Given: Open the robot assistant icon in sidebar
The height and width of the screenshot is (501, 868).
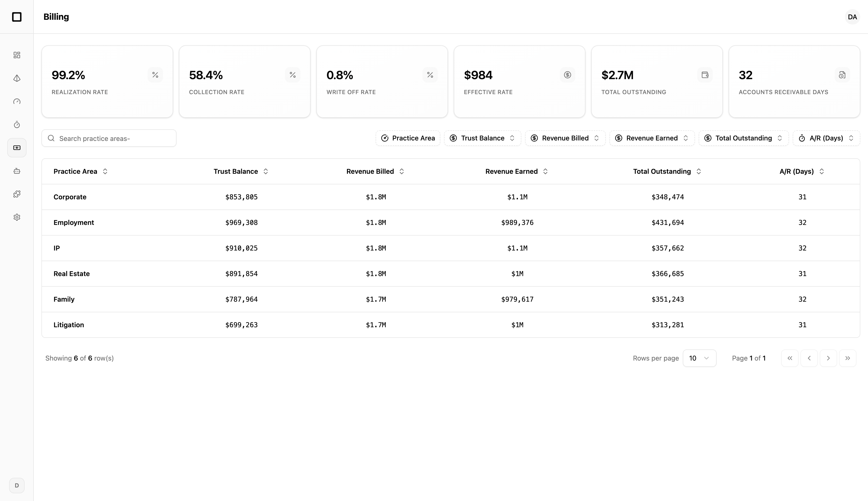Looking at the screenshot, I should tap(16, 171).
